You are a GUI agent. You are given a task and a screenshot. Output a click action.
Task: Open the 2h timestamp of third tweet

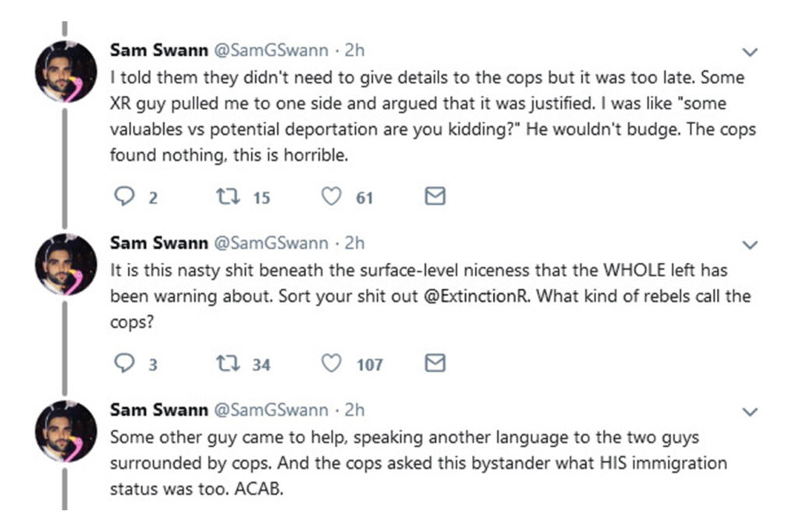tap(354, 410)
